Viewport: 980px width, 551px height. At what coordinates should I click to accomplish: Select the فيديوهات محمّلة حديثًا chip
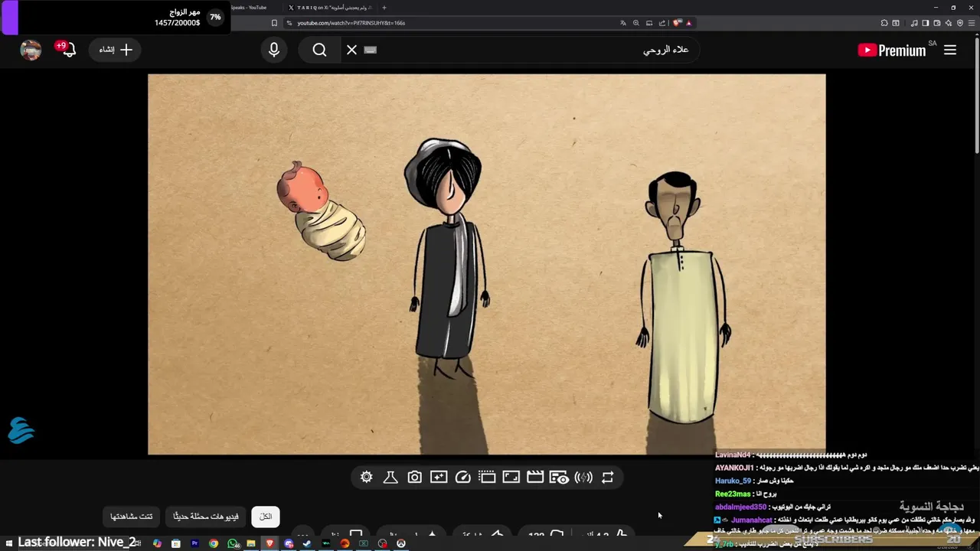[x=206, y=517]
